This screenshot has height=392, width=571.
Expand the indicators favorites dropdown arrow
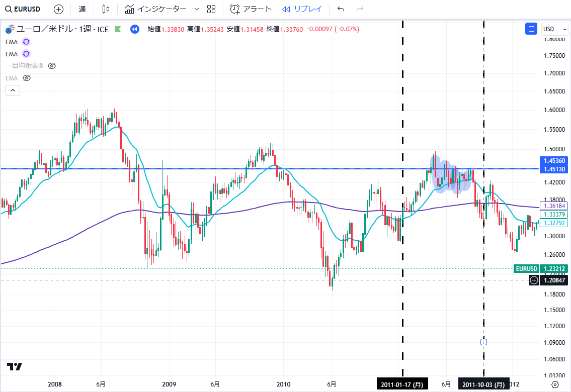pos(196,9)
